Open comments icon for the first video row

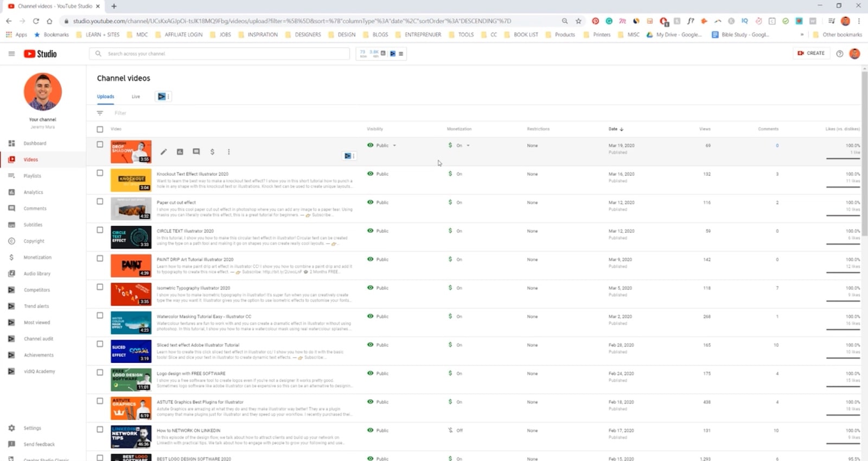coord(196,152)
